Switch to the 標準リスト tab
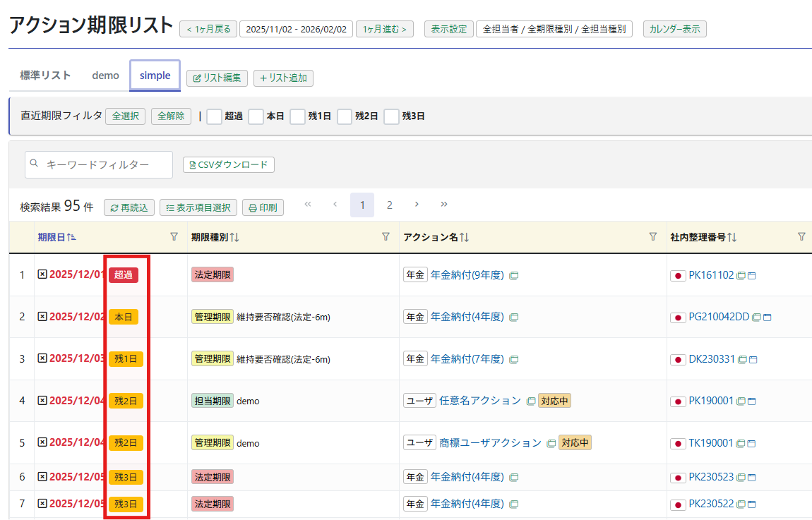Image resolution: width=812 pixels, height=520 pixels. [x=45, y=75]
